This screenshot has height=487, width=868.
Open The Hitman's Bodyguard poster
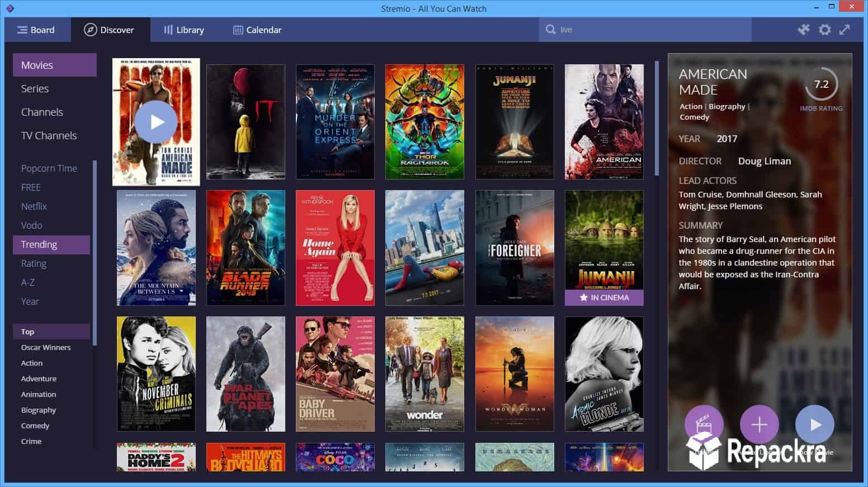pos(246,457)
